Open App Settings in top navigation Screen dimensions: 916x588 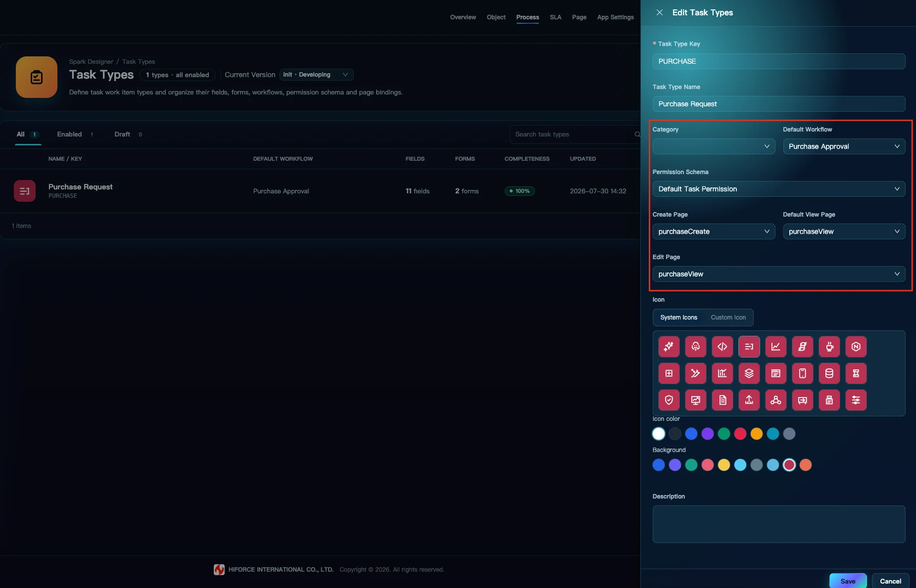615,17
